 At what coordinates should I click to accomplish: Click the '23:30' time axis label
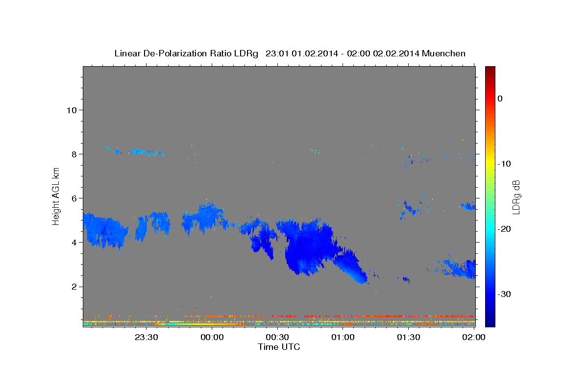[x=147, y=337]
